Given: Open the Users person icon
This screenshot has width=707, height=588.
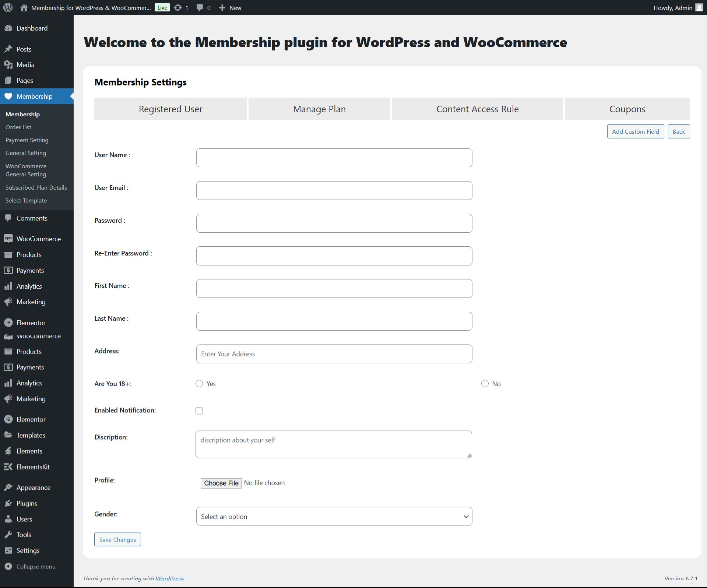Looking at the screenshot, I should coord(8,519).
